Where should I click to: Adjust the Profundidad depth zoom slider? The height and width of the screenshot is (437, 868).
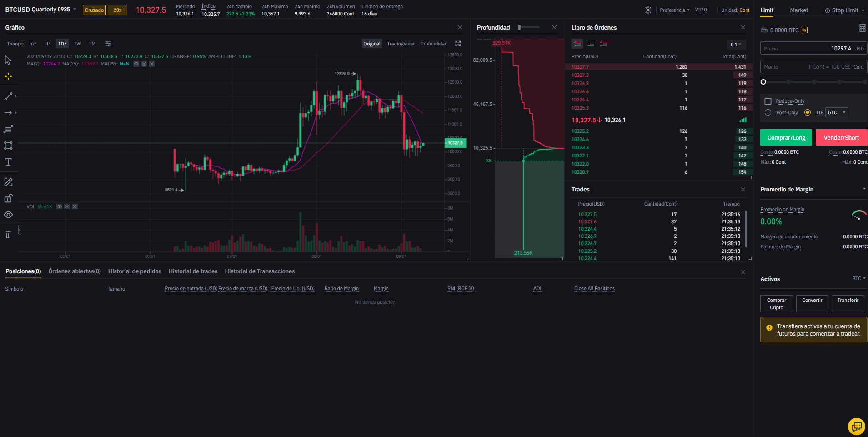(519, 27)
